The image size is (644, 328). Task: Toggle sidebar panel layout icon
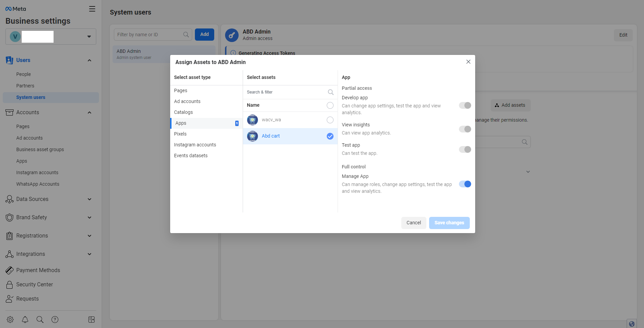[92, 320]
